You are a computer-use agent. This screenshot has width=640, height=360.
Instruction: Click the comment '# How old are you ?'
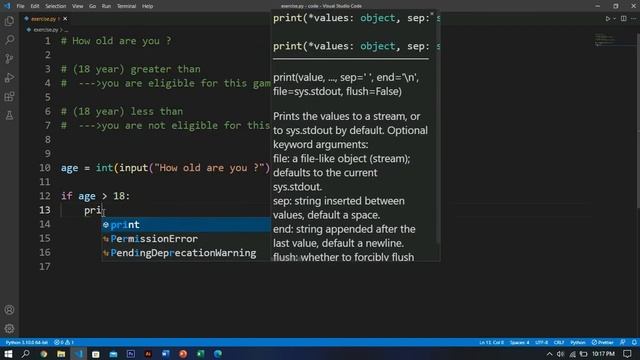116,41
